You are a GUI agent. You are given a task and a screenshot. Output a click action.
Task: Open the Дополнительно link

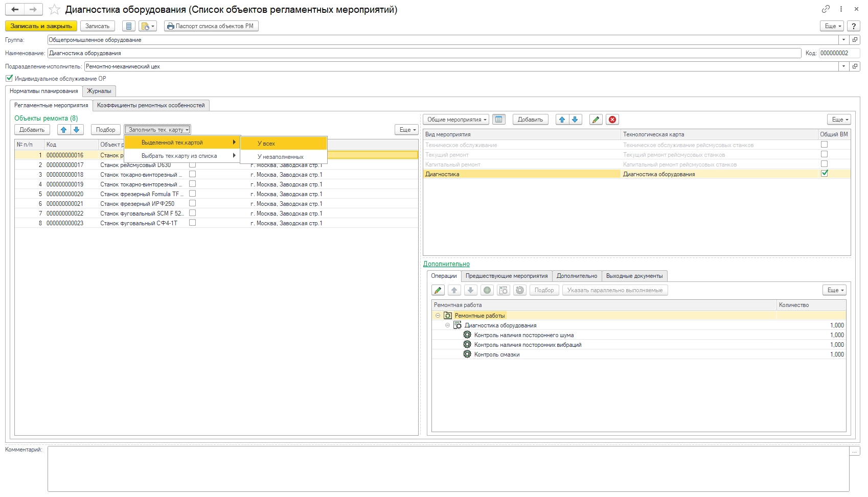(446, 264)
